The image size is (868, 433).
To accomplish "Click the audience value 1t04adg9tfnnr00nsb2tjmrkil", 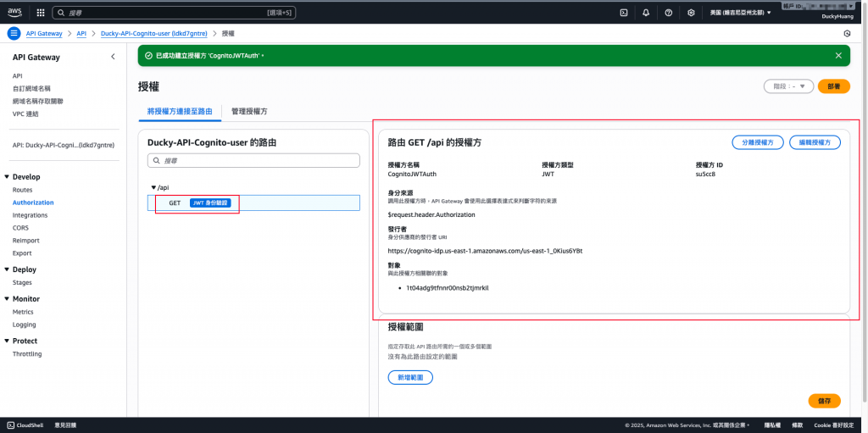I will point(448,288).
